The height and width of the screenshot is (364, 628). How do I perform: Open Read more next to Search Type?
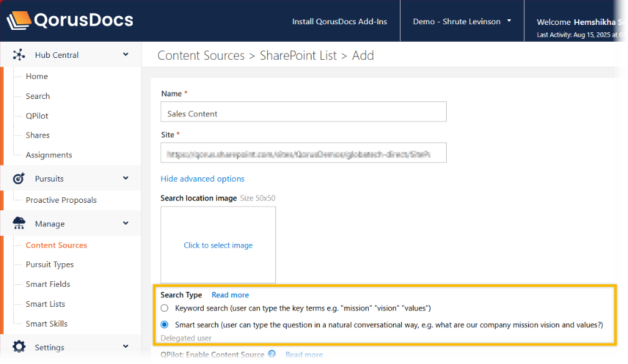click(230, 295)
